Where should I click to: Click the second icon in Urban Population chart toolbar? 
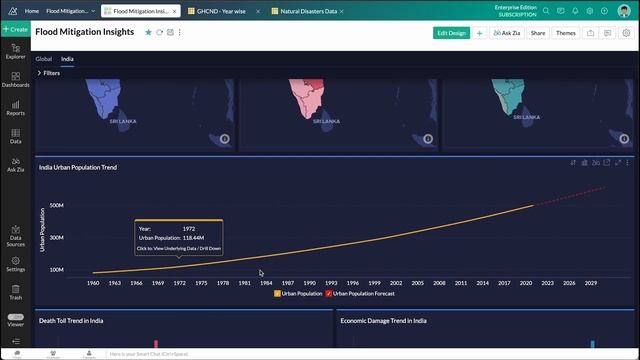pos(584,163)
